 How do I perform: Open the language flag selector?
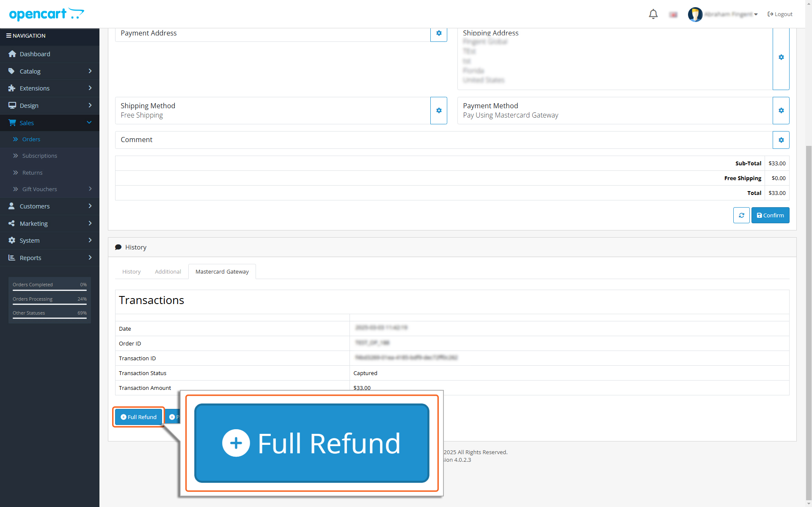(x=673, y=15)
